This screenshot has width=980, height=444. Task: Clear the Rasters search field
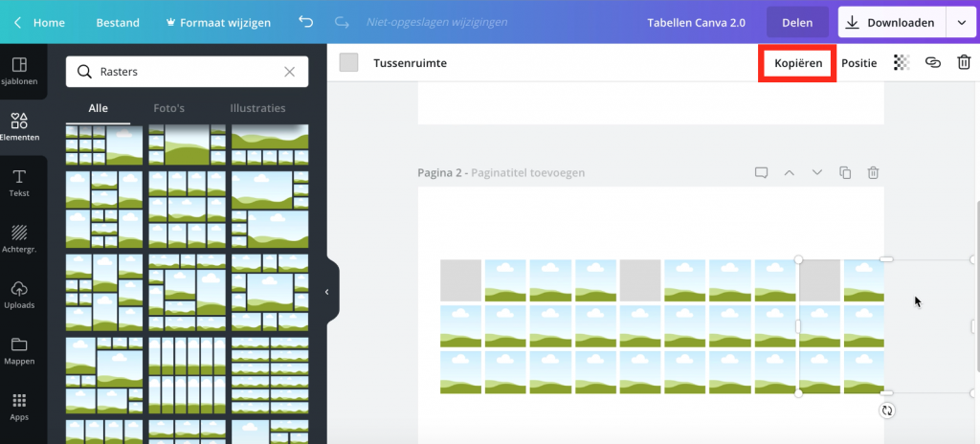pyautogui.click(x=290, y=72)
